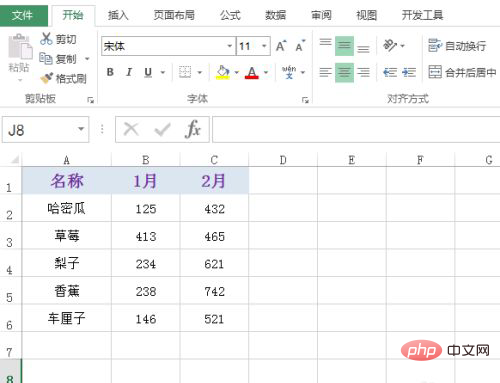Increase indent
Image resolution: width=500 pixels, height=383 pixels.
(x=409, y=72)
